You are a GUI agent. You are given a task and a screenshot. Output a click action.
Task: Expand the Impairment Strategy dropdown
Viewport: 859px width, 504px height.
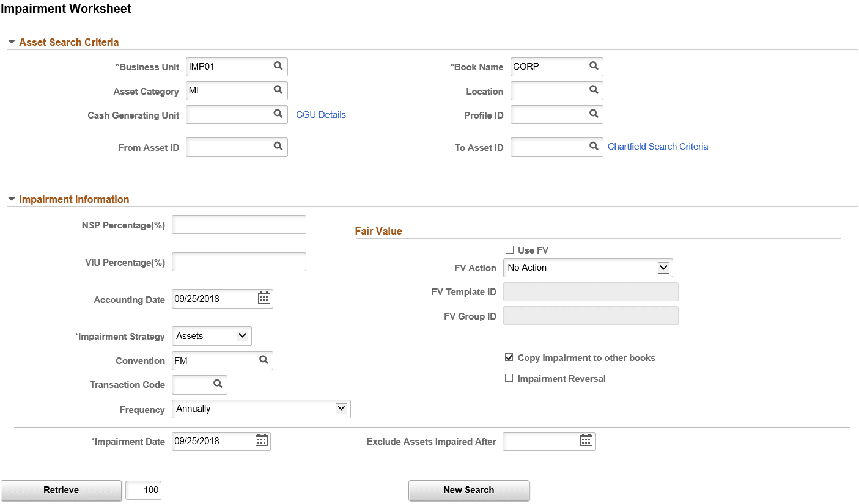242,335
